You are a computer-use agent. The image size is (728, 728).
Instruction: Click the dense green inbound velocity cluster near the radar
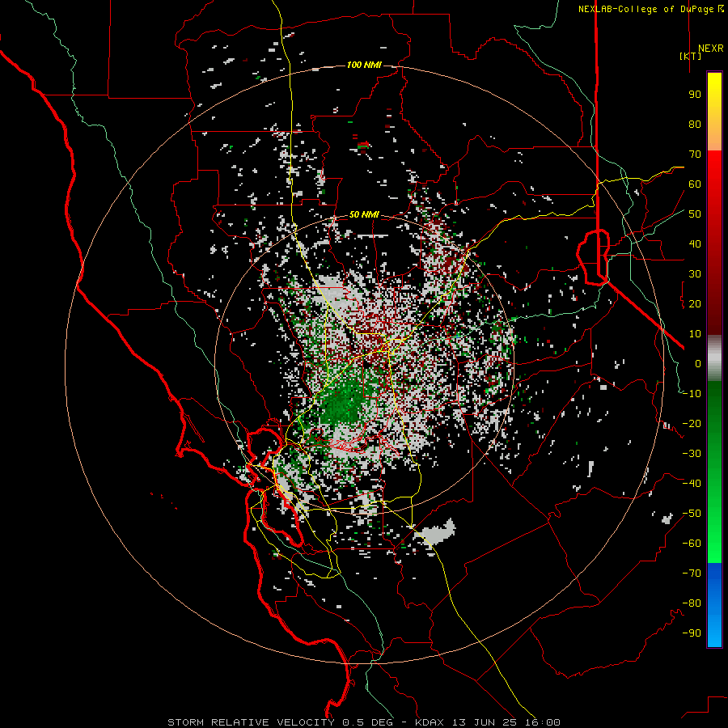pos(343,404)
